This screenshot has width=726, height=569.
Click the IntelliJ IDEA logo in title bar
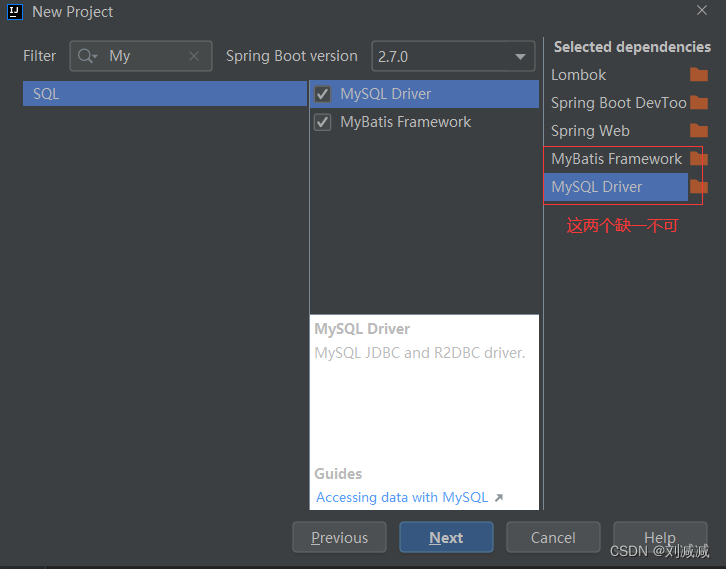point(15,12)
